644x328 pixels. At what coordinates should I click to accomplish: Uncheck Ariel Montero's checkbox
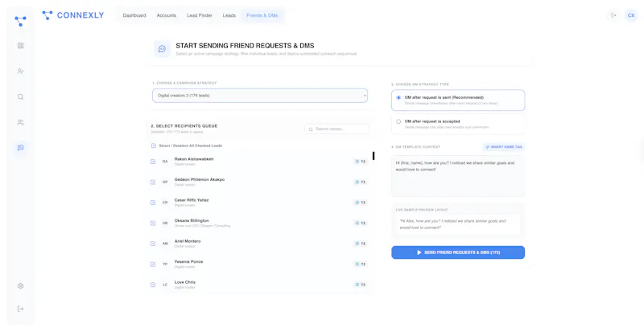[153, 244]
